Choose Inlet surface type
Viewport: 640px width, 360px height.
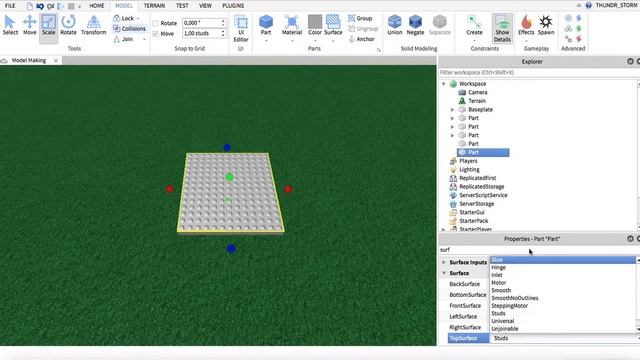pyautogui.click(x=563, y=275)
